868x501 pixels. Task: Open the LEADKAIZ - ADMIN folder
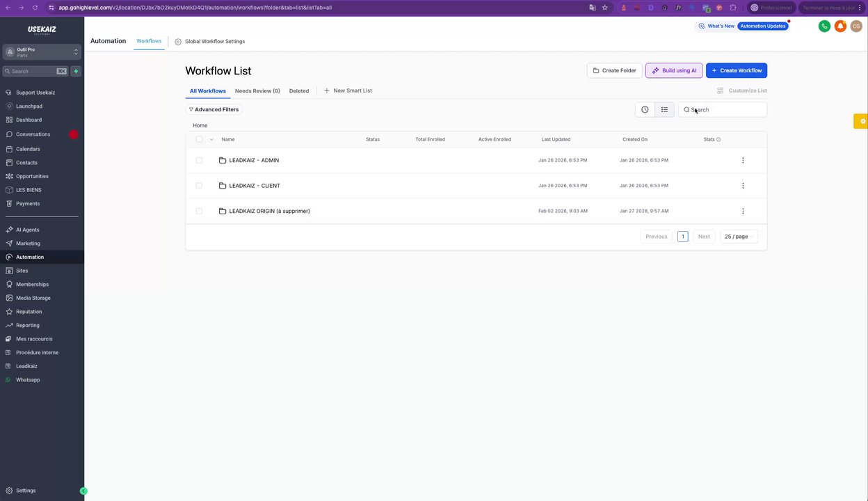[x=254, y=161]
